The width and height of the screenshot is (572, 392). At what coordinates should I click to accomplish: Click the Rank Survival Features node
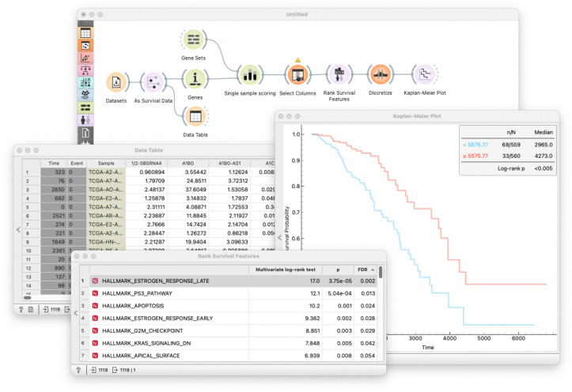[x=339, y=74]
